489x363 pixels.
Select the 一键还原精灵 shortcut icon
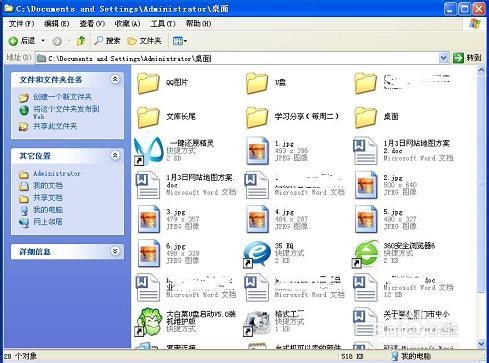point(148,151)
